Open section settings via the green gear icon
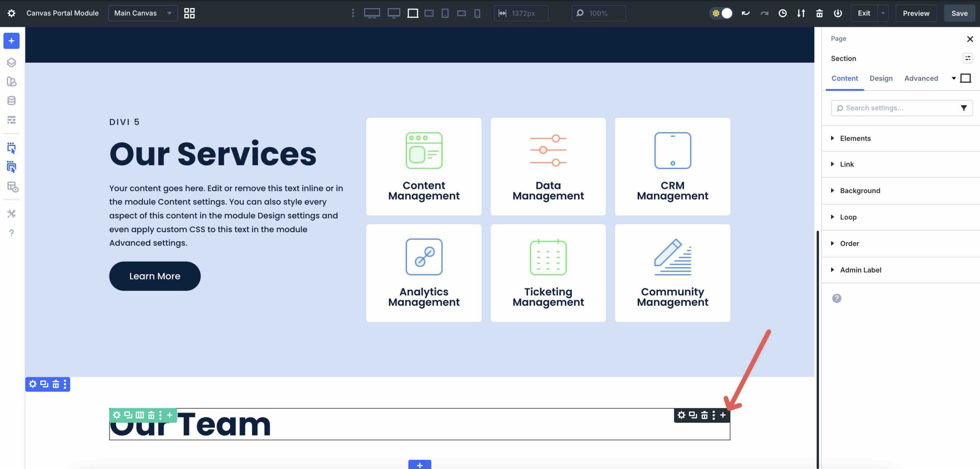980x469 pixels. (117, 415)
